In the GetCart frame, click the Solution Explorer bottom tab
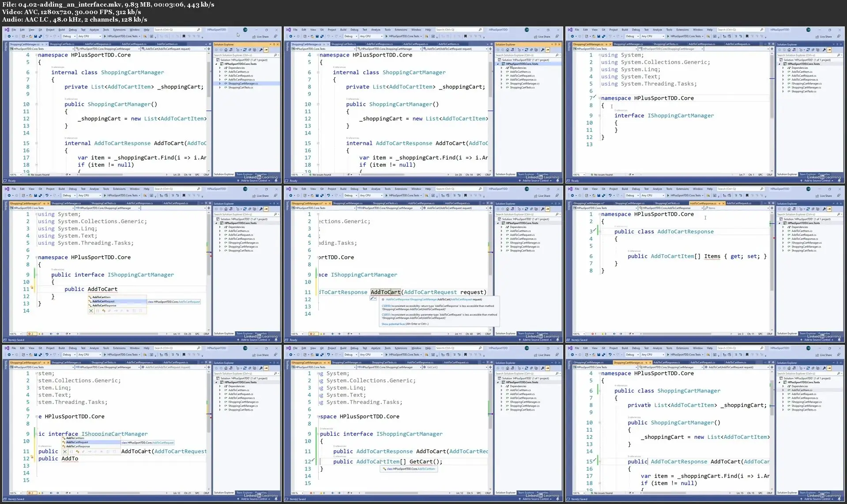This screenshot has height=504, width=847. click(x=505, y=493)
